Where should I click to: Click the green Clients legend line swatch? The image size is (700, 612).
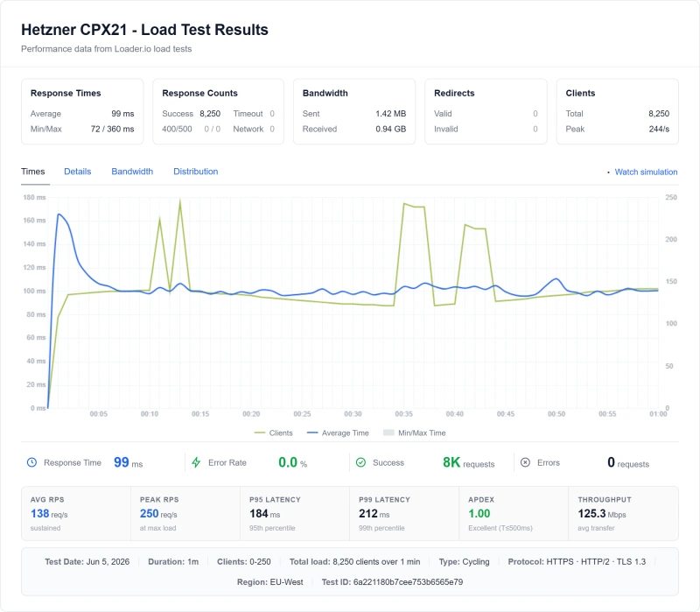[259, 433]
